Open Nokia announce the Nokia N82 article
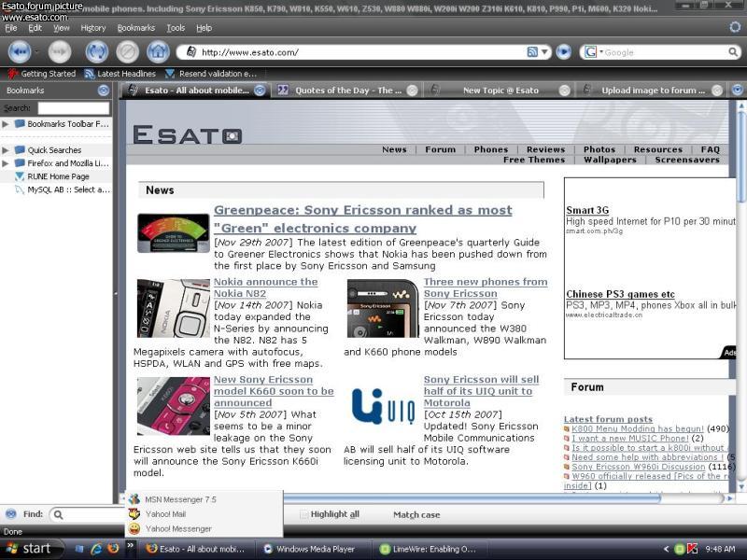 tap(266, 287)
